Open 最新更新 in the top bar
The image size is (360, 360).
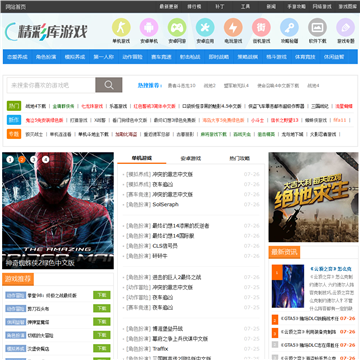tap(169, 7)
